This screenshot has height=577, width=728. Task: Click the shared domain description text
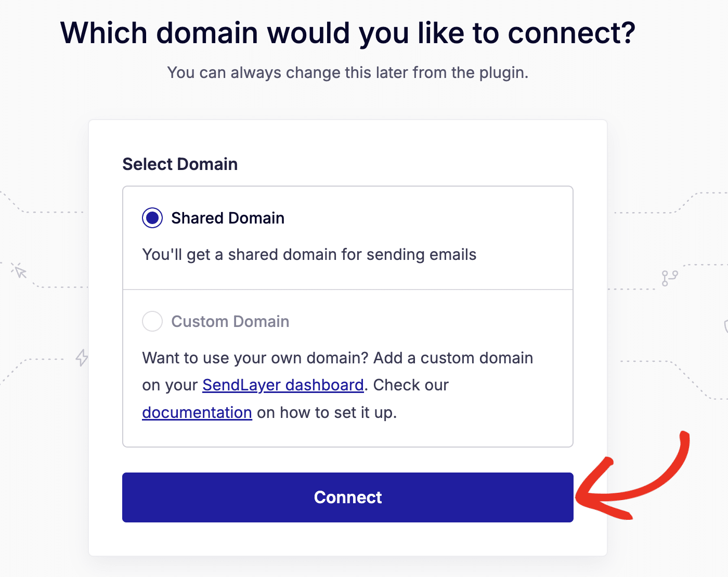click(309, 254)
